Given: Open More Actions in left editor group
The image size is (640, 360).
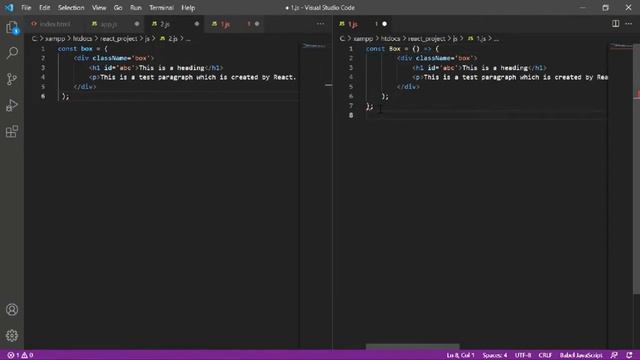Looking at the screenshot, I should coord(320,24).
